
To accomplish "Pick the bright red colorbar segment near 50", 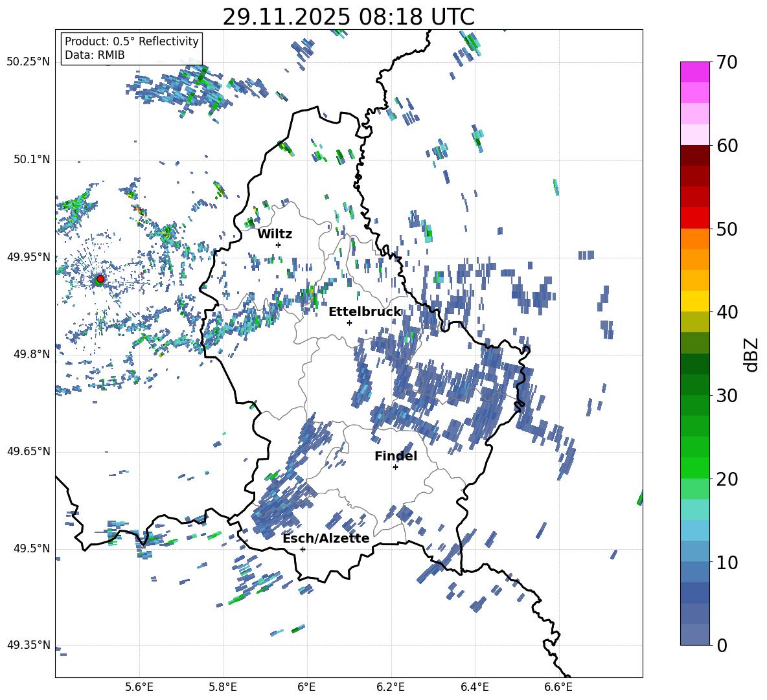I will coord(695,218).
